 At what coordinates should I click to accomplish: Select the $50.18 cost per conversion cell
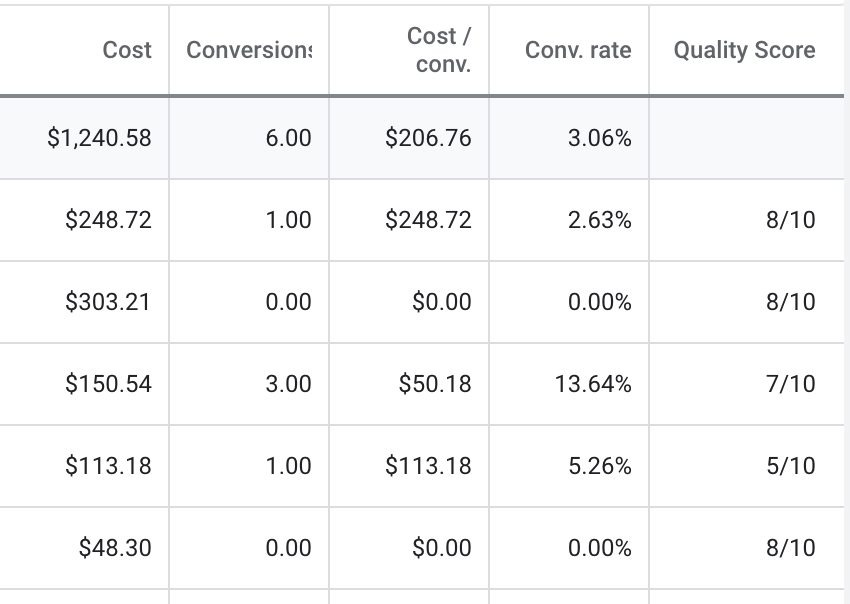coord(434,384)
